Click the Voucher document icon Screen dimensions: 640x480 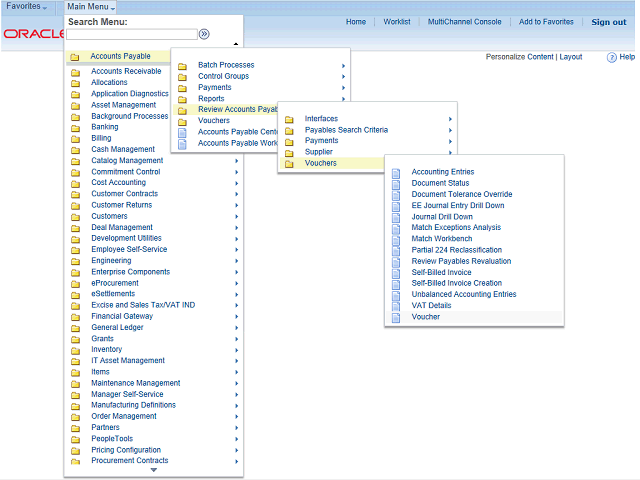pos(396,317)
